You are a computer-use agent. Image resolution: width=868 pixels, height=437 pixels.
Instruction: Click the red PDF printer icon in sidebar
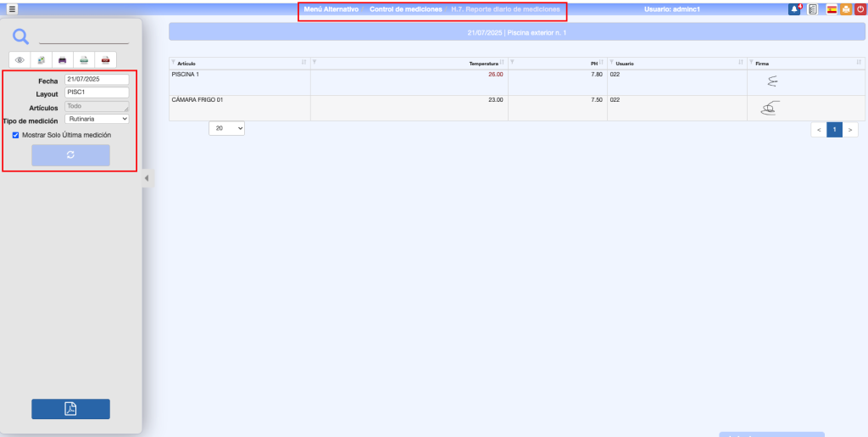tap(105, 60)
